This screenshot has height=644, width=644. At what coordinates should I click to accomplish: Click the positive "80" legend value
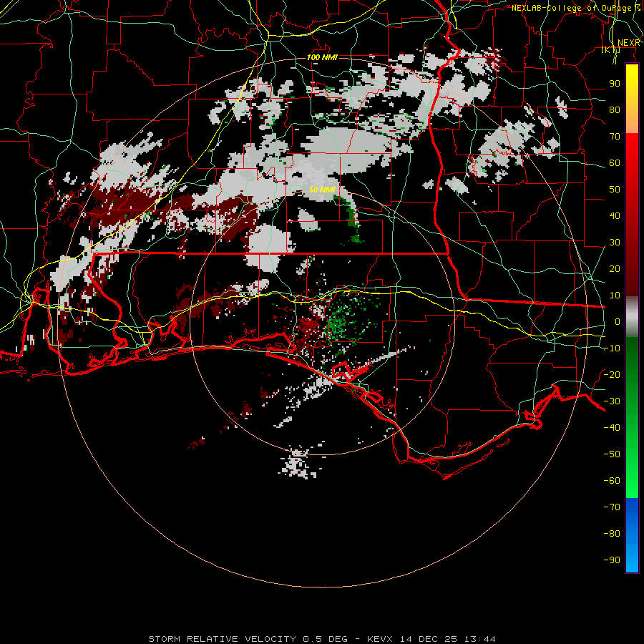(615, 109)
